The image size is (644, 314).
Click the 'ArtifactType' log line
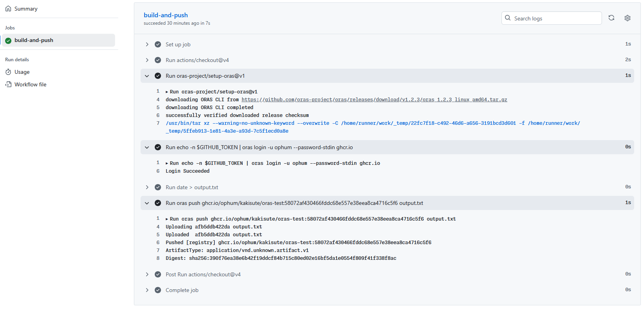pos(237,250)
